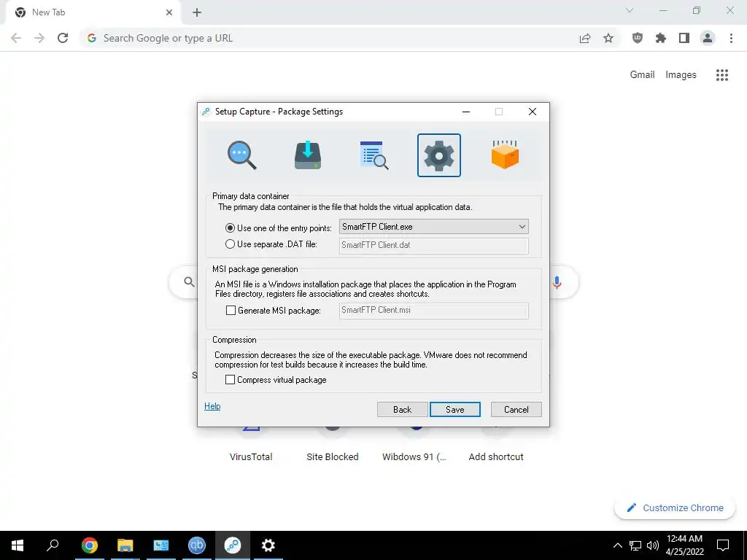Open Gmail link
The image size is (747, 560).
tap(642, 75)
